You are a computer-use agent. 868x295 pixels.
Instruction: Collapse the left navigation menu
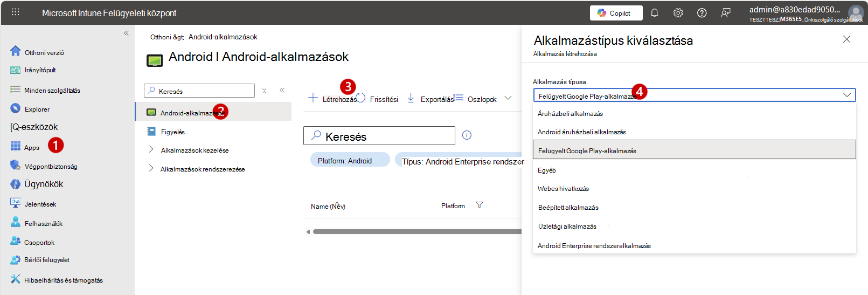point(126,33)
